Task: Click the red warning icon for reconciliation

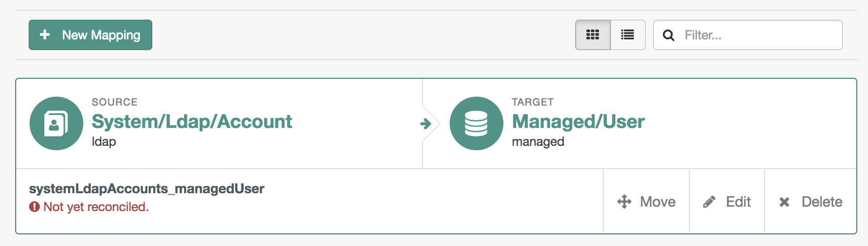Action: 34,207
